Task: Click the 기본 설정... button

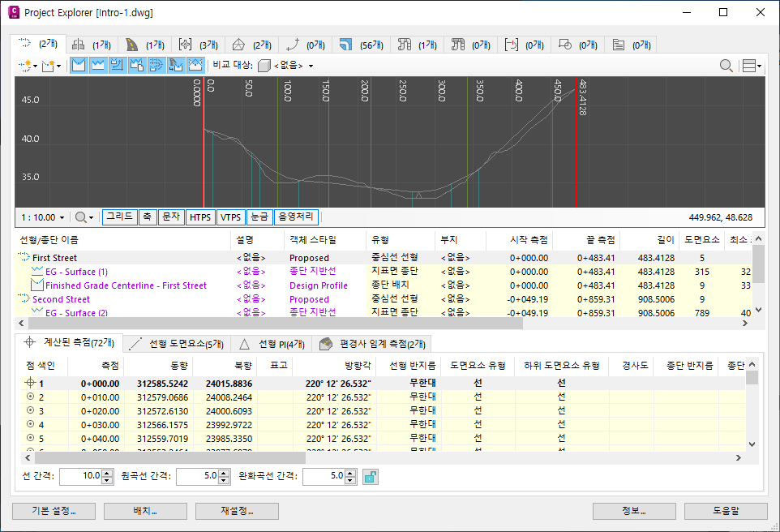Action: (54, 511)
